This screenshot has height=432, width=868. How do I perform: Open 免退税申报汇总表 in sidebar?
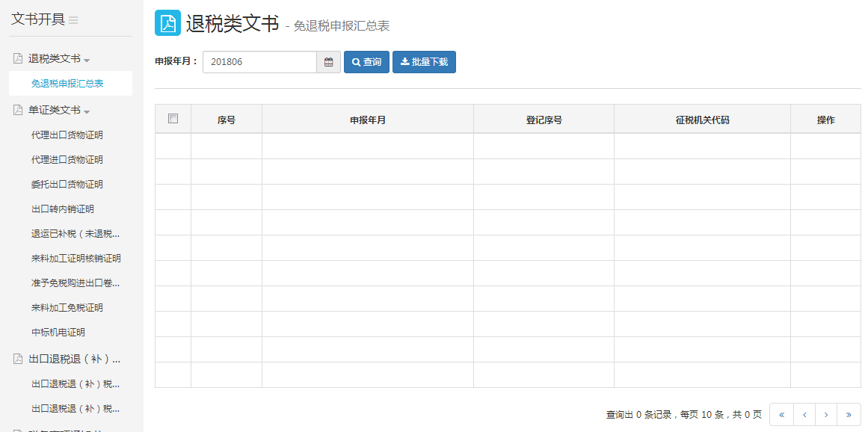[67, 84]
